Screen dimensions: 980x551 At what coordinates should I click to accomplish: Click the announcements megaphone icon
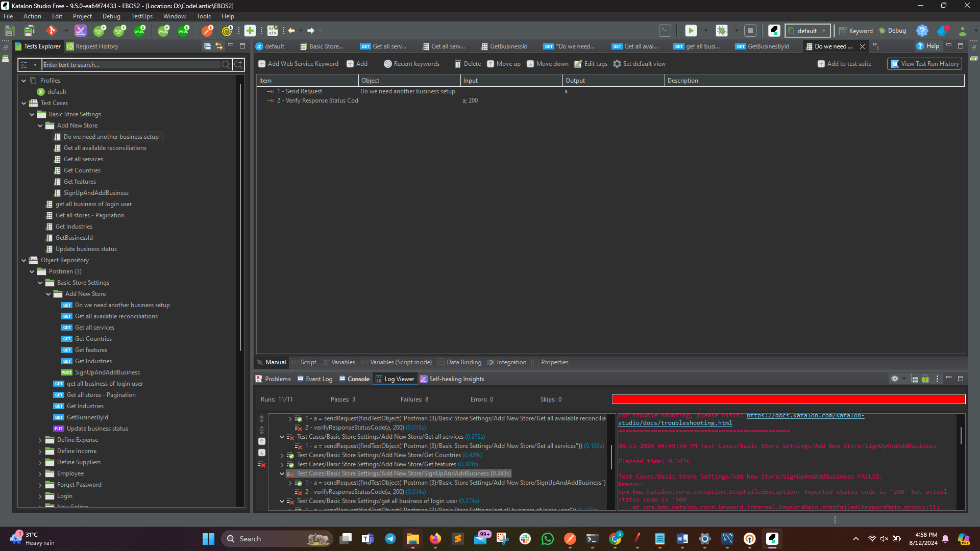(943, 31)
